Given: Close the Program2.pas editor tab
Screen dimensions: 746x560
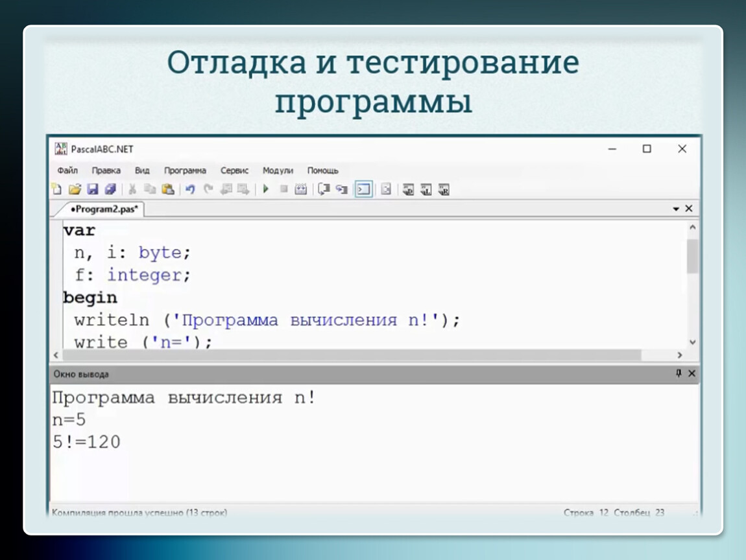Looking at the screenshot, I should [x=689, y=209].
